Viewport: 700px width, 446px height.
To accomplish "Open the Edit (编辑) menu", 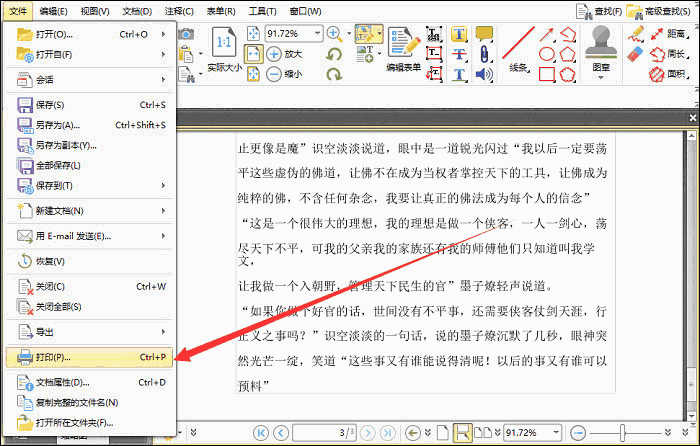I will [53, 11].
